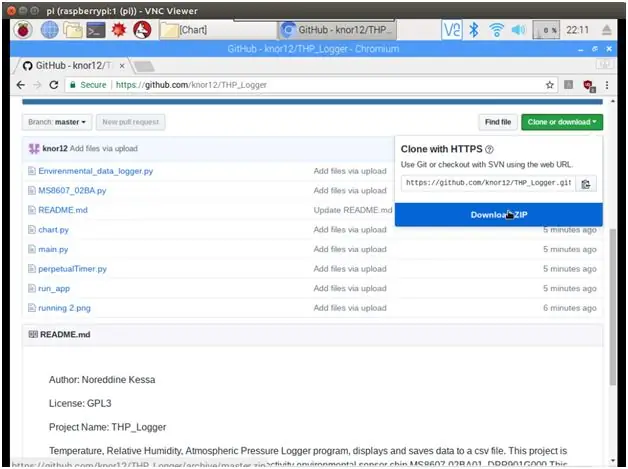Open the VNC server tray icon
The image size is (628, 469).
point(451,30)
